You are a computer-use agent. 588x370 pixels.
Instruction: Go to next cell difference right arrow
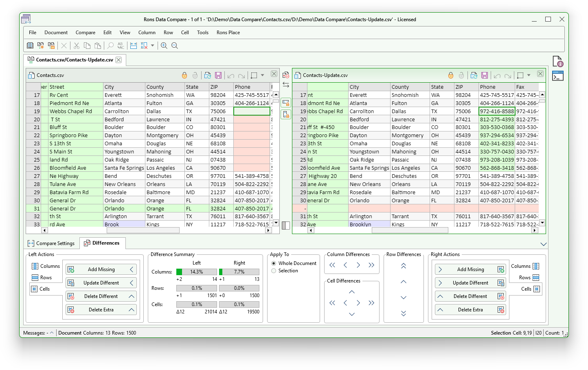tap(358, 303)
